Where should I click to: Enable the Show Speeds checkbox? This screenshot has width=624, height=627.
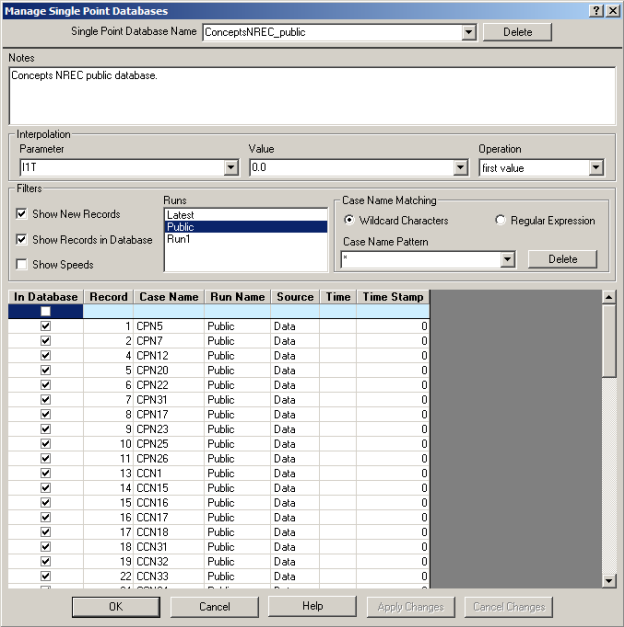pyautogui.click(x=23, y=264)
